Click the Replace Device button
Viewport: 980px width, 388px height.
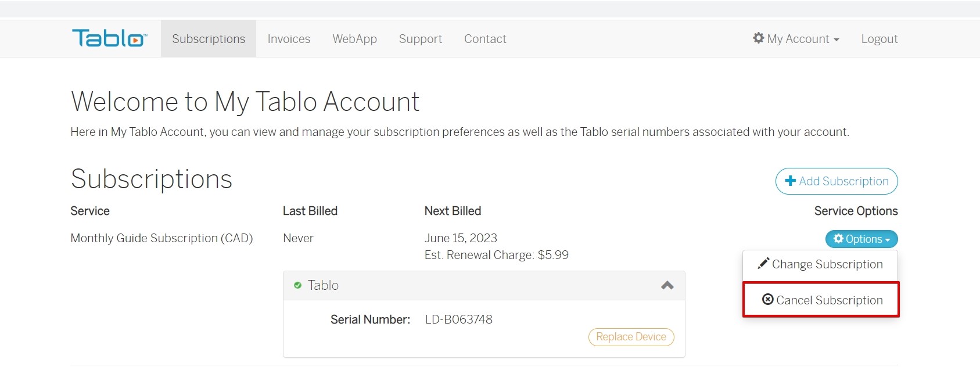tap(631, 337)
